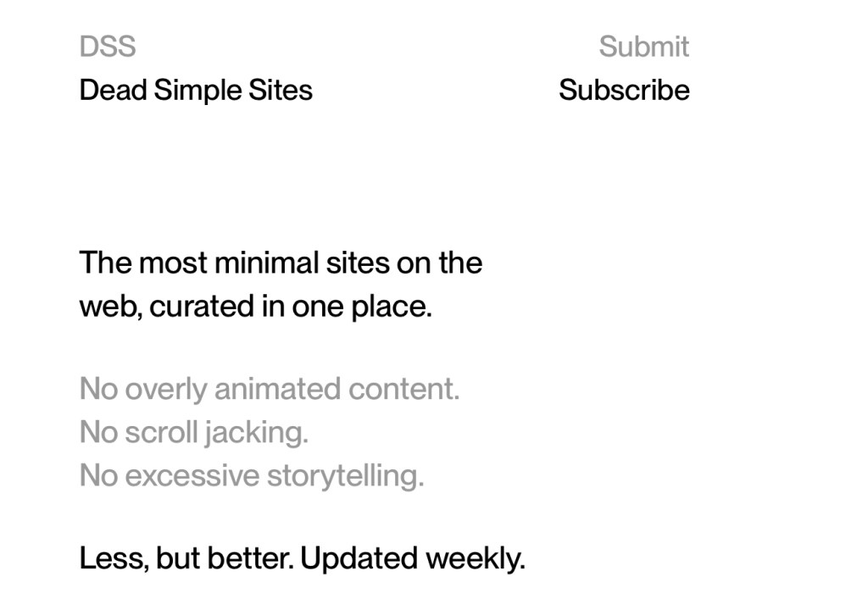868x604 pixels.
Task: Open the Submit page link
Action: point(643,47)
